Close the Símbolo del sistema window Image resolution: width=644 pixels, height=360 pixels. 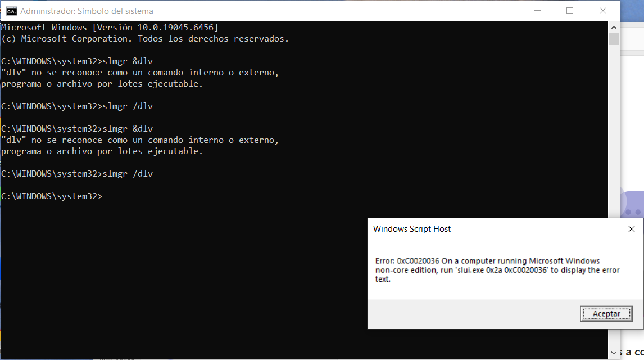click(x=602, y=11)
